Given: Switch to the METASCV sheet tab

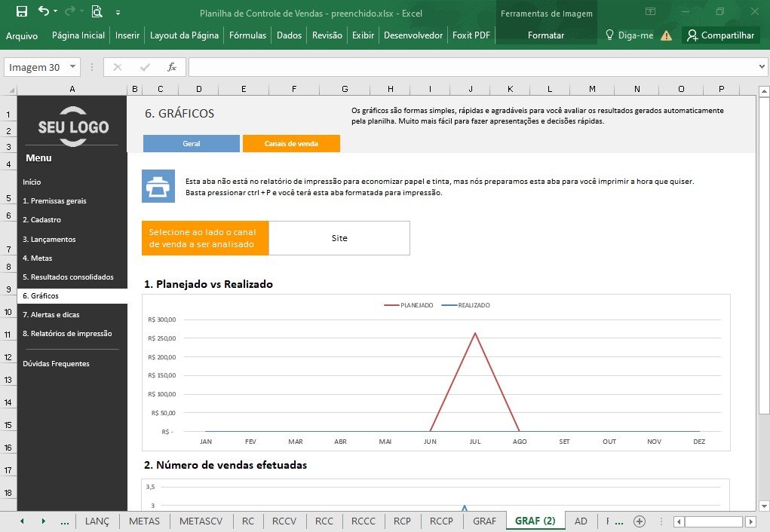Looking at the screenshot, I should (201, 521).
